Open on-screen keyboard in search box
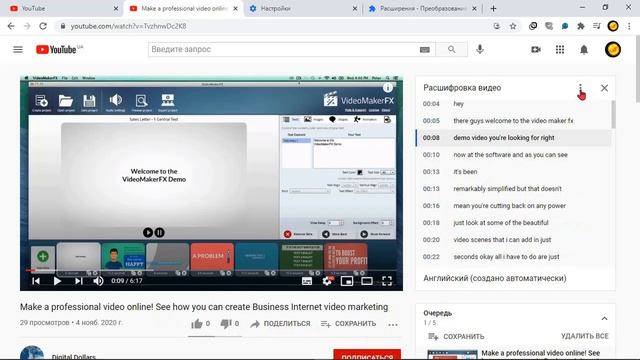Image resolution: width=640 pixels, height=360 pixels. click(424, 49)
